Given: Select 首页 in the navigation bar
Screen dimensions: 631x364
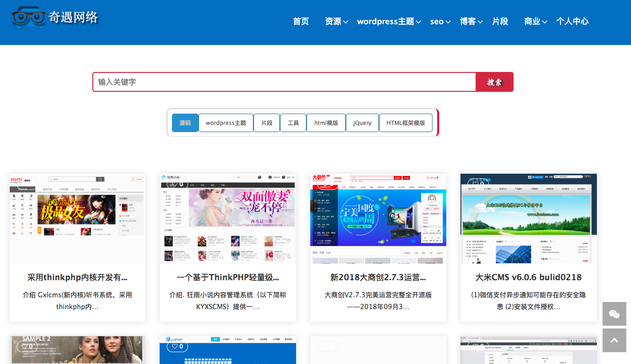Looking at the screenshot, I should click(301, 21).
